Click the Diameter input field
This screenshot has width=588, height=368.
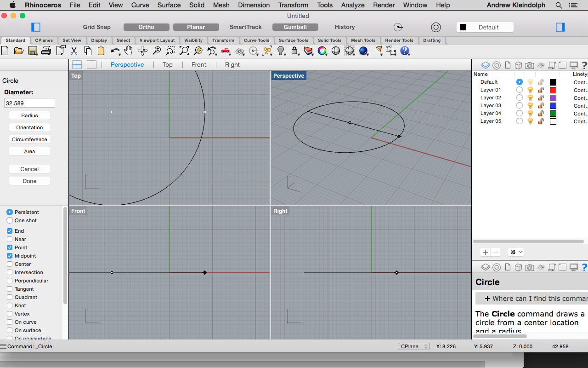[29, 103]
